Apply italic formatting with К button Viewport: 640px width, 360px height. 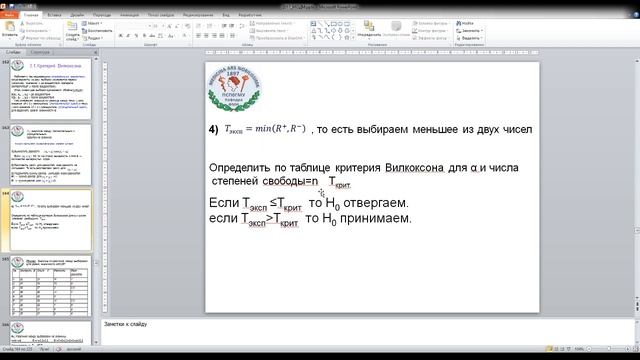(128, 36)
